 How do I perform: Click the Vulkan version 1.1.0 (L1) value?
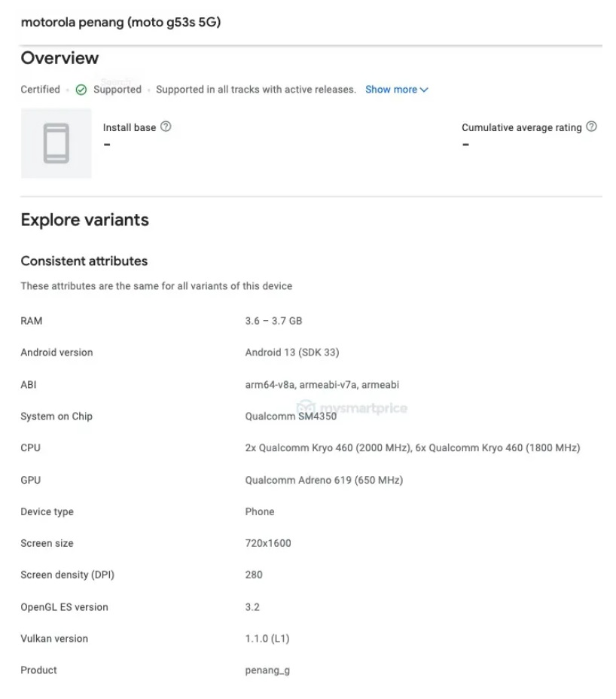click(267, 639)
